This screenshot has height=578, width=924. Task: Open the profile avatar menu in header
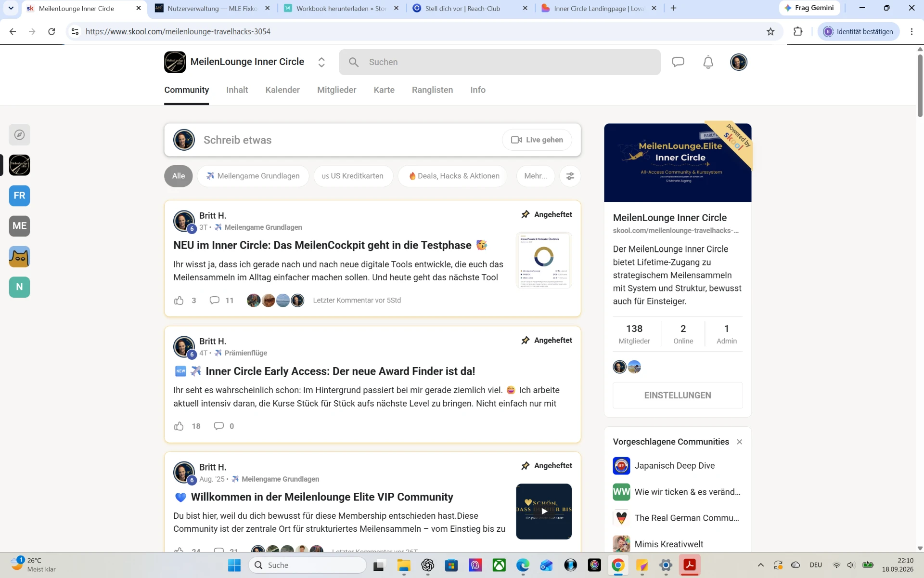click(x=738, y=62)
